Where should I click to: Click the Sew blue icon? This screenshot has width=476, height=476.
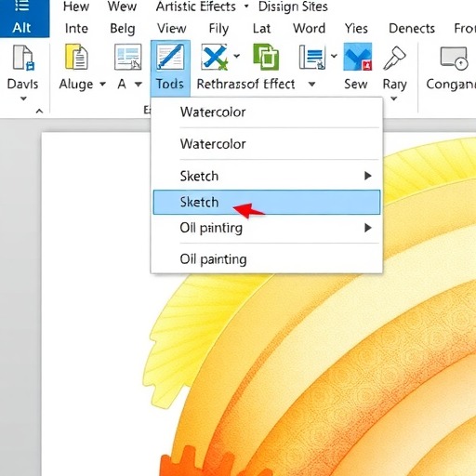click(x=358, y=57)
